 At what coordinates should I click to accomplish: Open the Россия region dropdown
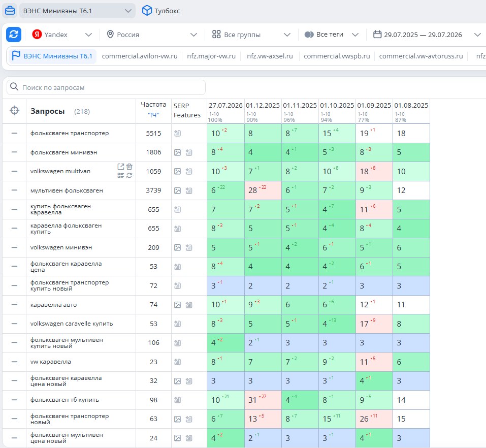pos(152,35)
